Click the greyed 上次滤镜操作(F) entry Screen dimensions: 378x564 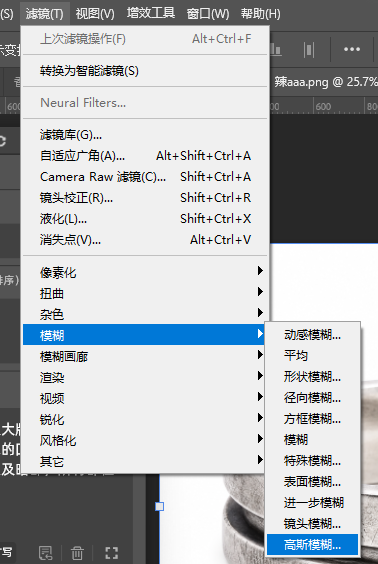tap(145, 38)
